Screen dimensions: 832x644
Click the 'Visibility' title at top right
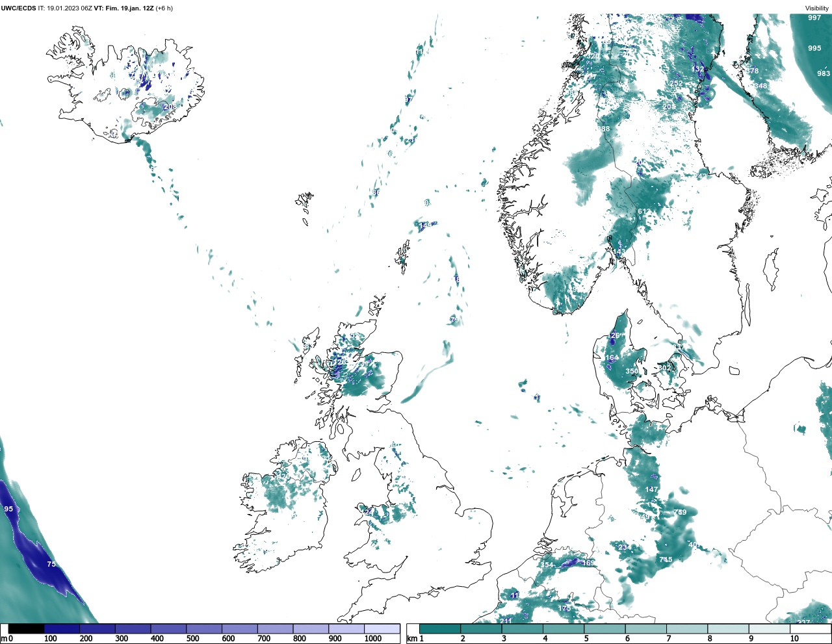pos(817,8)
